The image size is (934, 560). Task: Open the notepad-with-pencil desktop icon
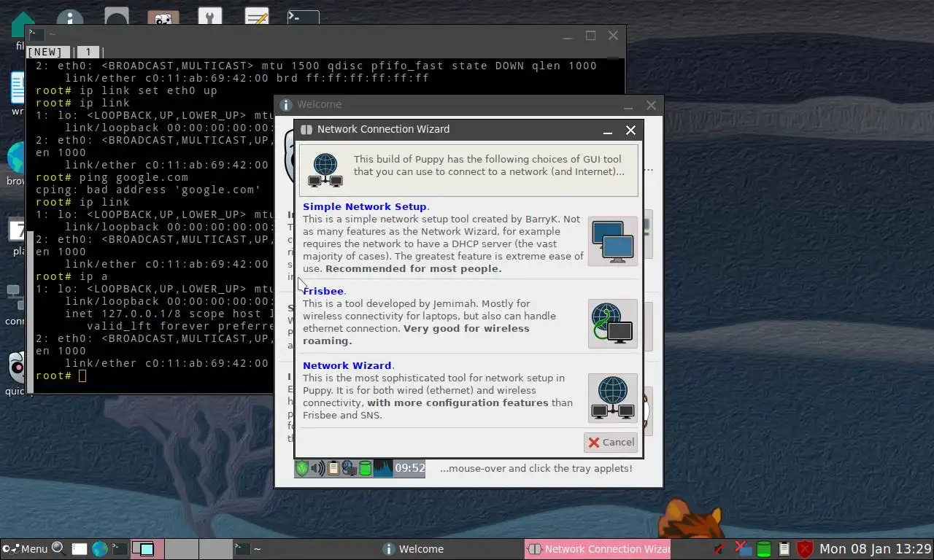point(257,17)
